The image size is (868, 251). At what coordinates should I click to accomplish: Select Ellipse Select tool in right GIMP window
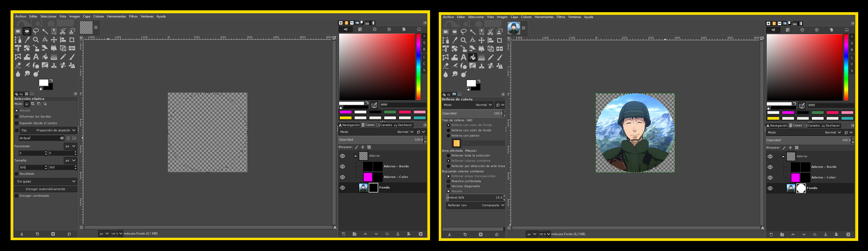tap(455, 32)
